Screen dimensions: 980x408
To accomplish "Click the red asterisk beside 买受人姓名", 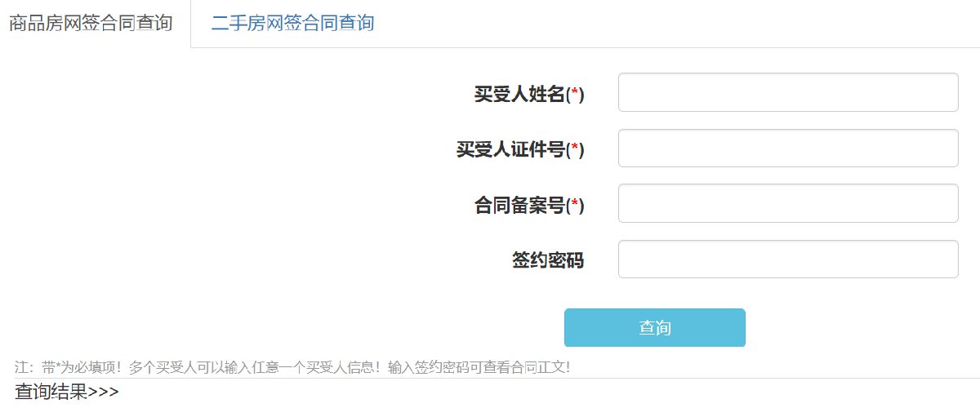I will click(575, 95).
